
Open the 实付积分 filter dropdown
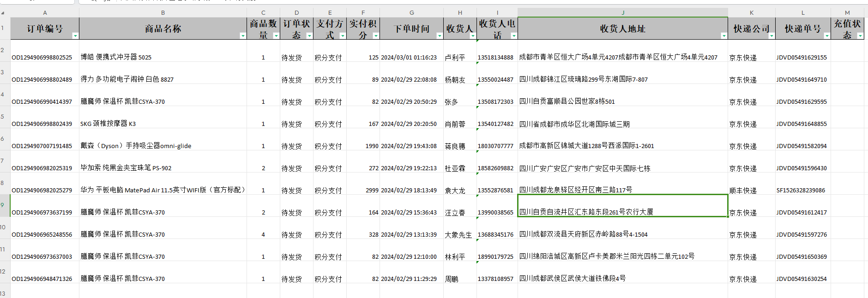(x=376, y=36)
